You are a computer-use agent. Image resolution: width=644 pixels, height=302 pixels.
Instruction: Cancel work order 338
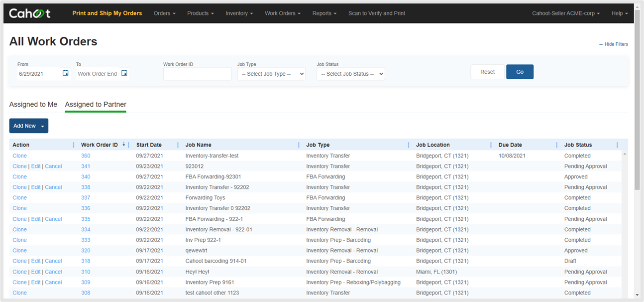[53, 187]
